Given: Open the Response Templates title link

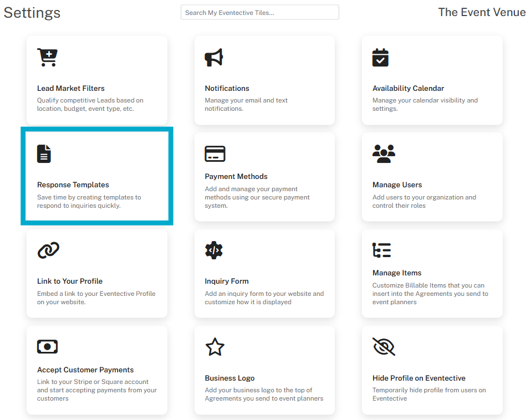Looking at the screenshot, I should pos(73,185).
